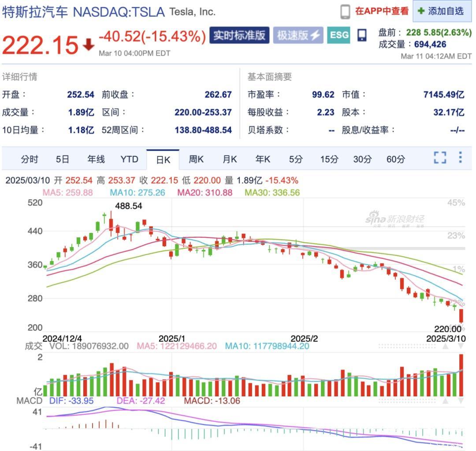Screen dimensions: 476x451
Task: Move volume panel up with up arrow
Action: (446, 347)
